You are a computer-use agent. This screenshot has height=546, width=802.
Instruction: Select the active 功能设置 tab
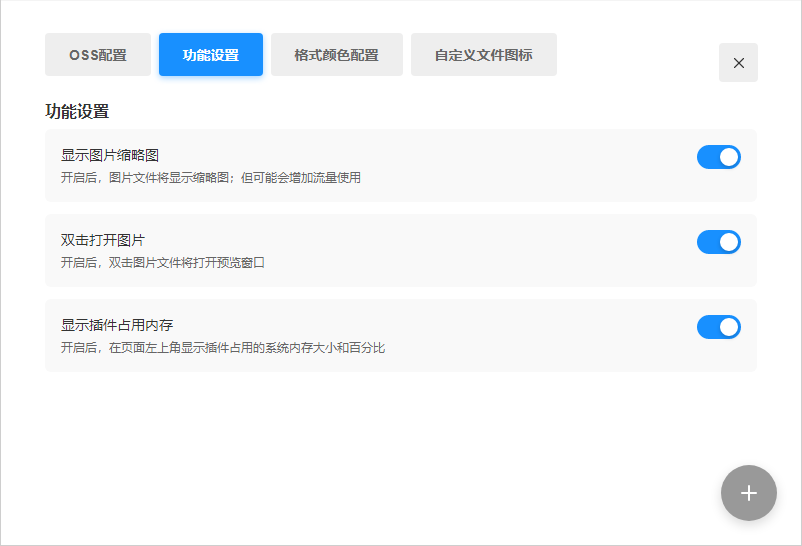coord(211,55)
